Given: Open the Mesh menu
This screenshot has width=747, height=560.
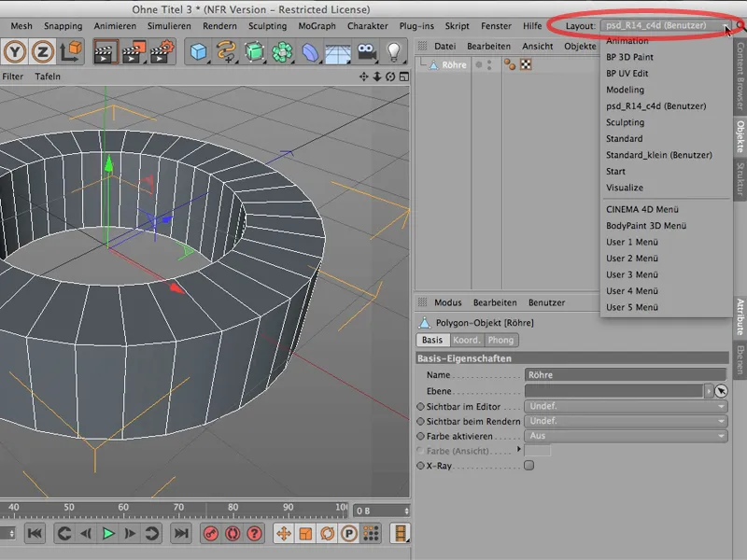Looking at the screenshot, I should click(x=21, y=26).
